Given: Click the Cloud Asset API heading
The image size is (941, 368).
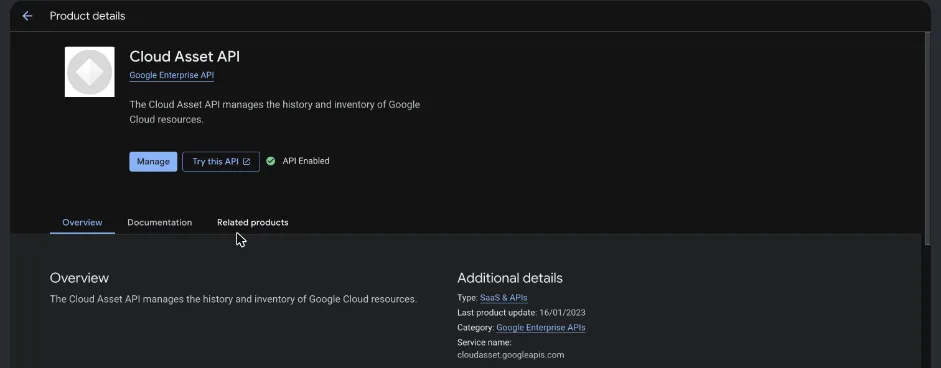Looking at the screenshot, I should coord(185,56).
